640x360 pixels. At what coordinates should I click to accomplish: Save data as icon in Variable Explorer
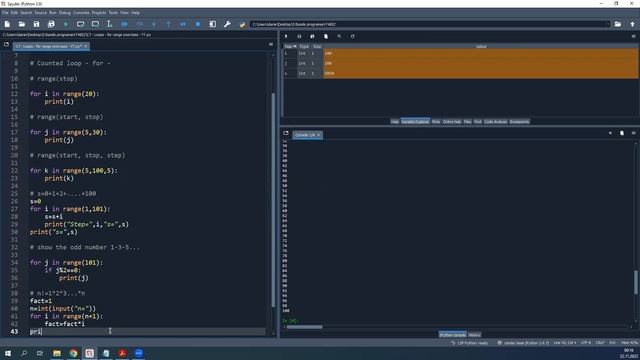[x=312, y=36]
